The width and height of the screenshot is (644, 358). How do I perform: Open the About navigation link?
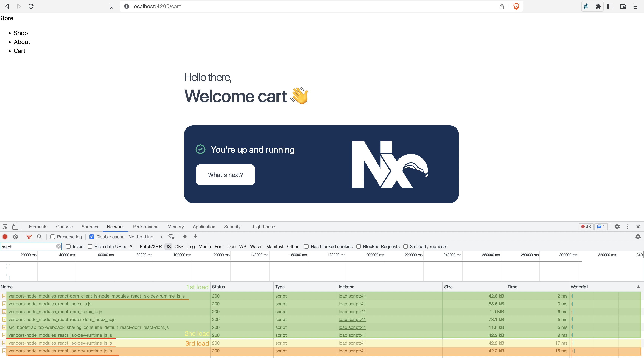pyautogui.click(x=22, y=42)
